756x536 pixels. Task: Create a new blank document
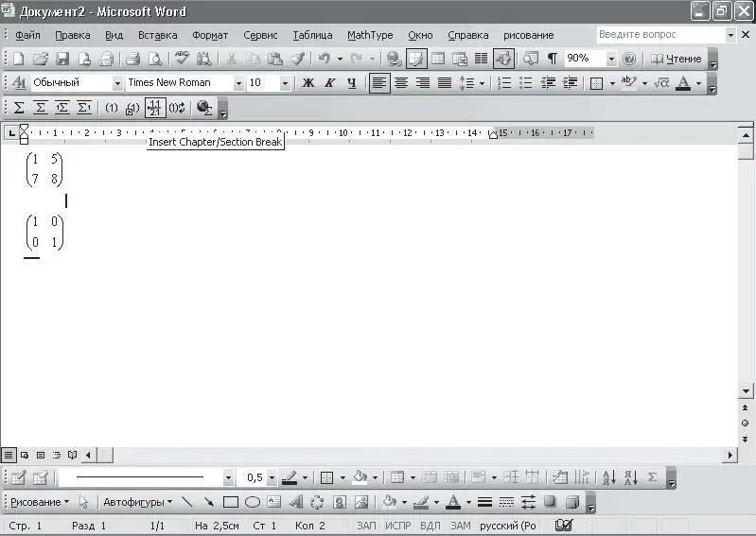pos(18,59)
